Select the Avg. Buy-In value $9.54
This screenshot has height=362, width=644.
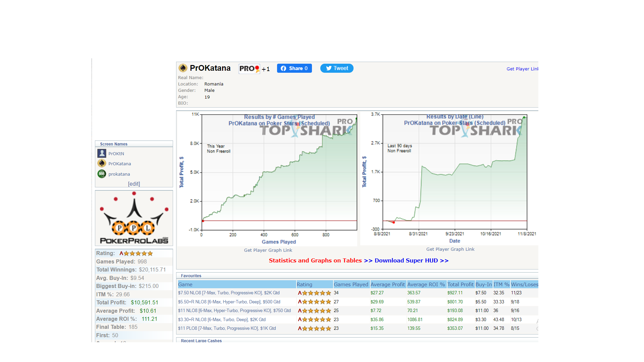[x=137, y=278]
